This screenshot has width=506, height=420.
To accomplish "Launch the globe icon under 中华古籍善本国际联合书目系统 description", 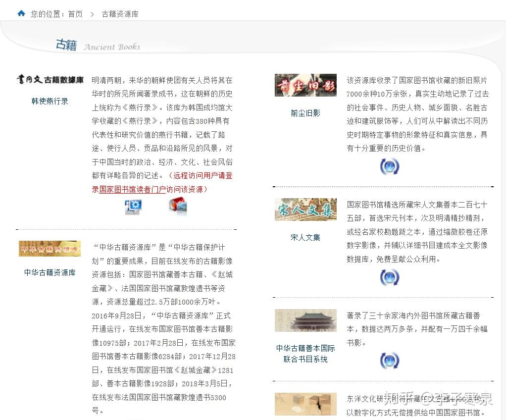I will pos(390,360).
